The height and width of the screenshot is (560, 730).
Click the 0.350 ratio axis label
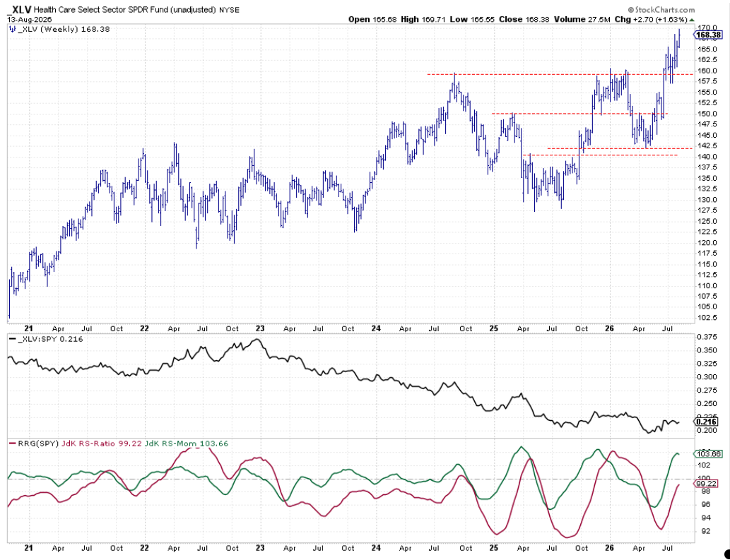coord(707,350)
